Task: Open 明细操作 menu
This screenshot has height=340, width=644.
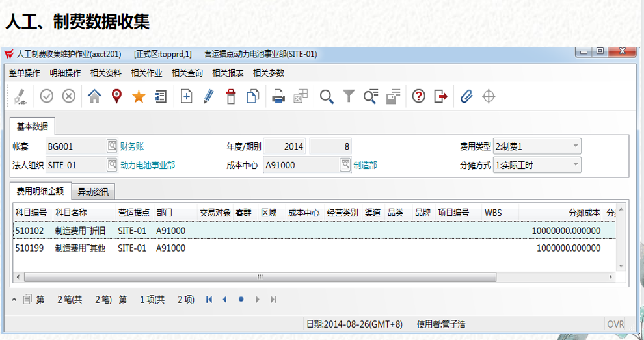Action: coord(65,73)
